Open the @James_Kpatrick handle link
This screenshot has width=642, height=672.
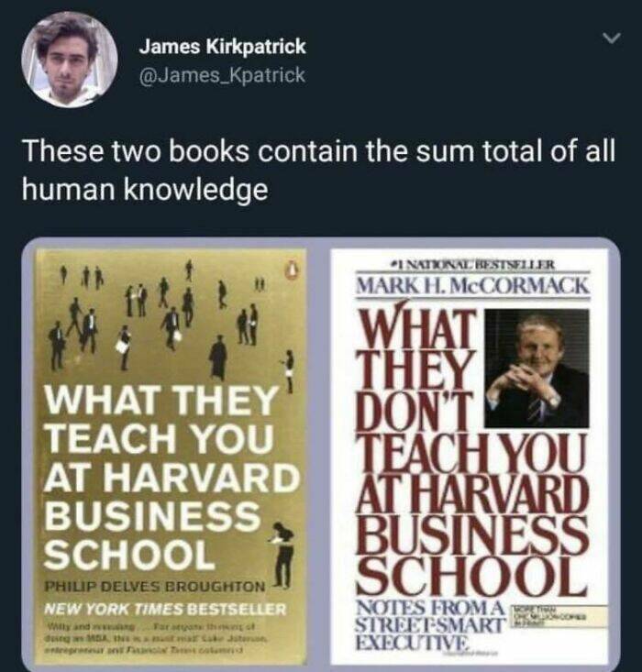222,75
